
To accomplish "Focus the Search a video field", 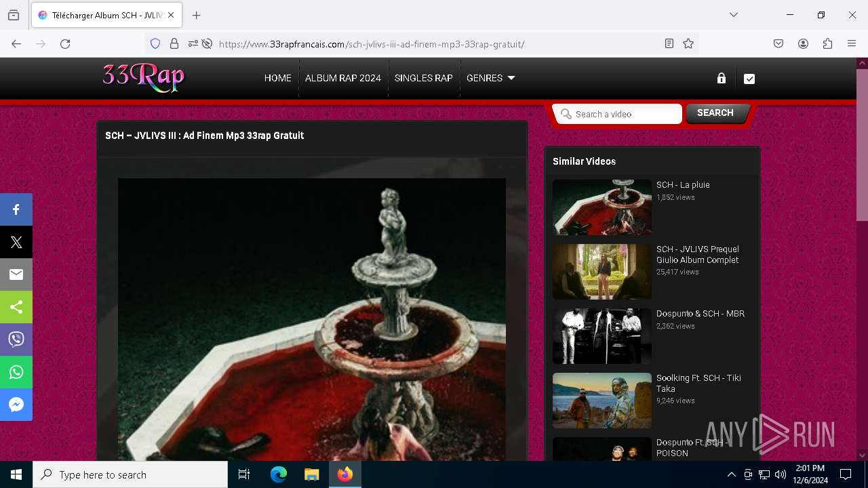I will [617, 114].
